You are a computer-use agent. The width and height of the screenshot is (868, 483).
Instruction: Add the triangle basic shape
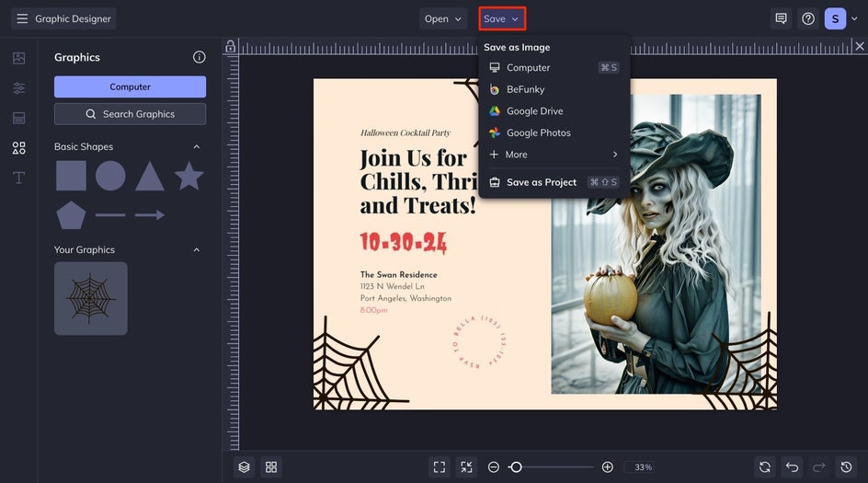click(x=150, y=176)
